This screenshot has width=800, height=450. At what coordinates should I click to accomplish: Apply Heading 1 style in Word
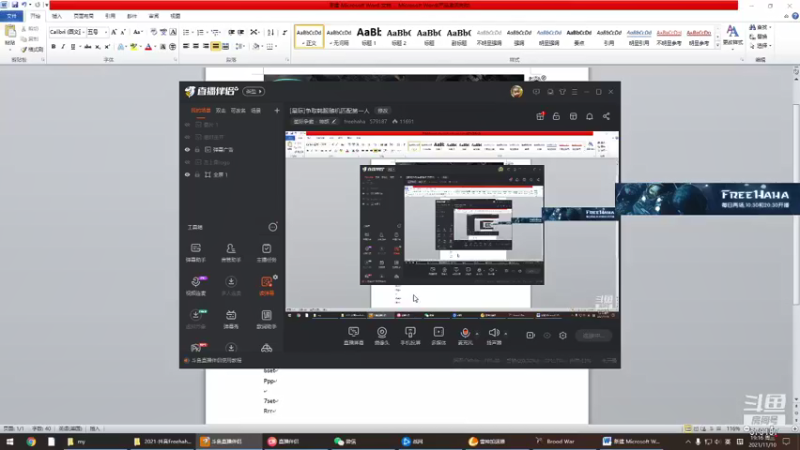369,37
